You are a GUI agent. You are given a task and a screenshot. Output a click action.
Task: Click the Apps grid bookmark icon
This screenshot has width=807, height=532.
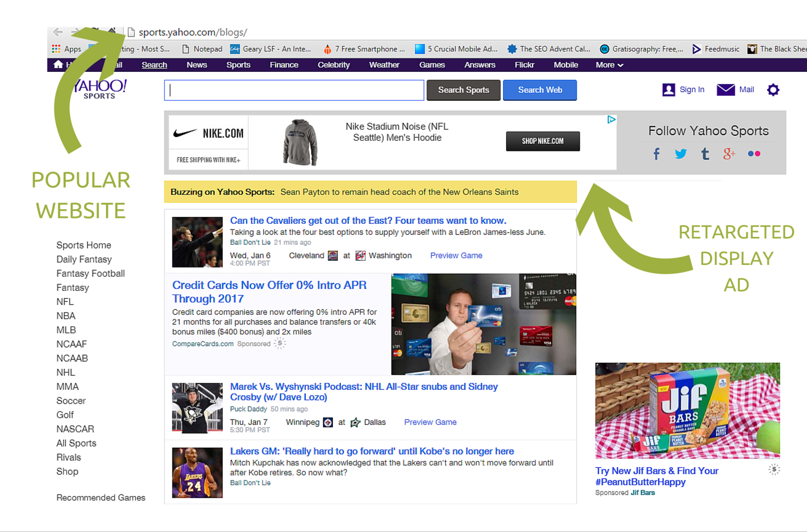tap(56, 49)
